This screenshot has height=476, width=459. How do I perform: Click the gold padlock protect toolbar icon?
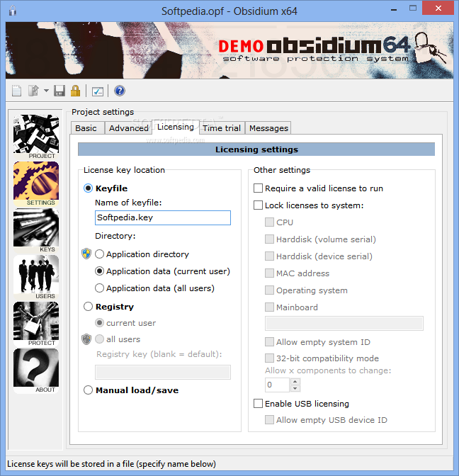pyautogui.click(x=75, y=91)
